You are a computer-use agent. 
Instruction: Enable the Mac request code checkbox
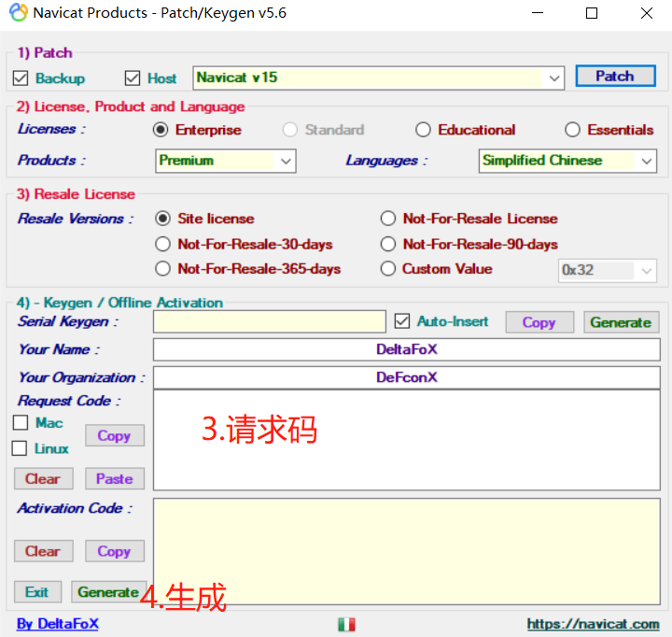click(21, 422)
